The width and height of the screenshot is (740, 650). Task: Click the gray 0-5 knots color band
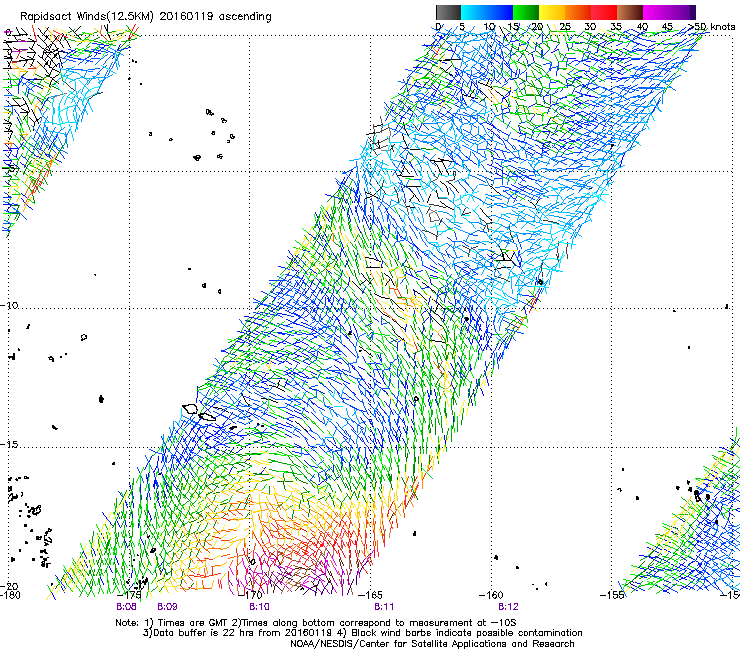click(x=448, y=12)
